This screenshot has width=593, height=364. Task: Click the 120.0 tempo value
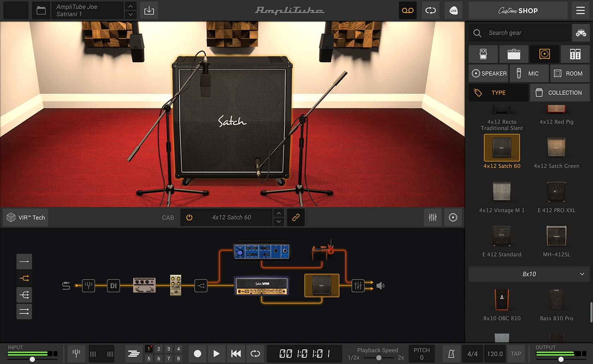pyautogui.click(x=495, y=353)
